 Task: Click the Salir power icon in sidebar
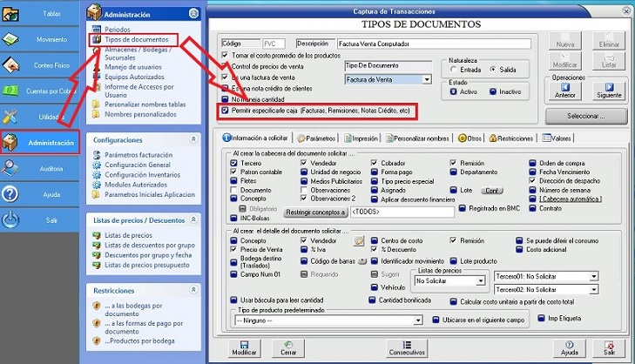pos(10,220)
